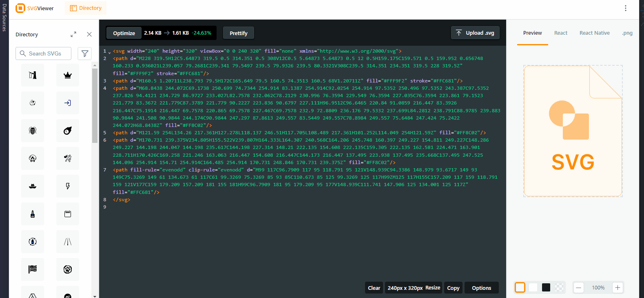Click the SVGViewer logo
Image resolution: width=644 pixels, height=298 pixels.
pos(35,8)
